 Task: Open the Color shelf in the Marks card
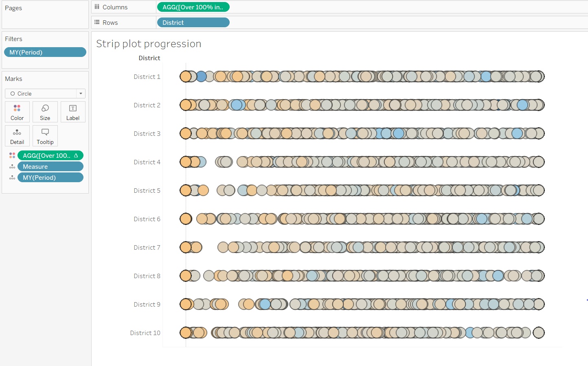[17, 111]
